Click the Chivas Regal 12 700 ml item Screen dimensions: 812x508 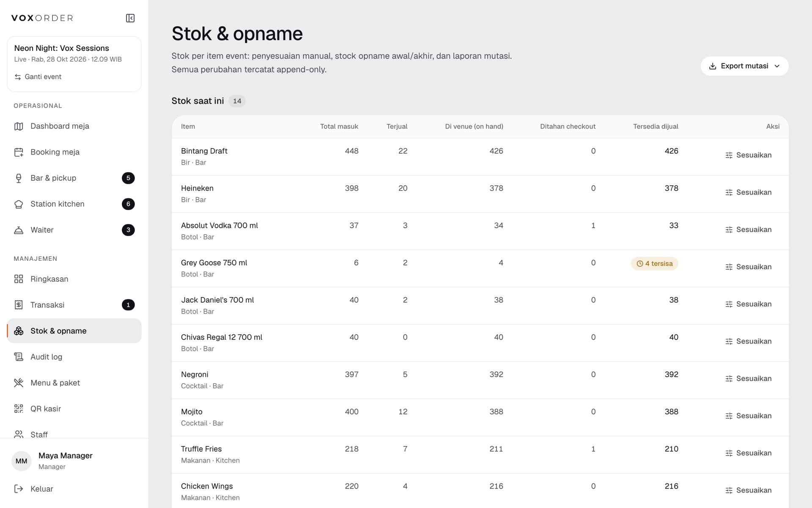coord(222,337)
